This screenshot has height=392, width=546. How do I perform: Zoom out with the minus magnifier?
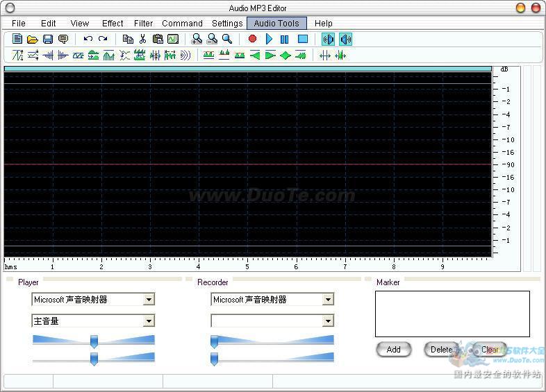coord(212,39)
